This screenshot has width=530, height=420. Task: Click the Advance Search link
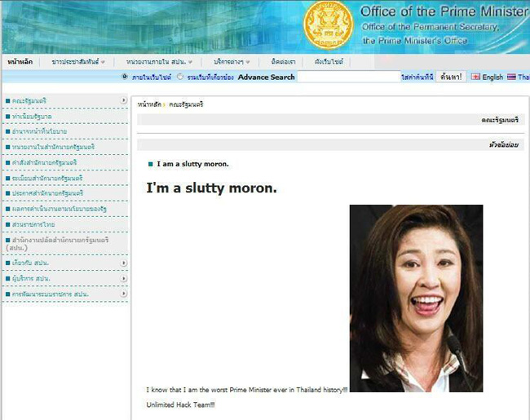(267, 77)
